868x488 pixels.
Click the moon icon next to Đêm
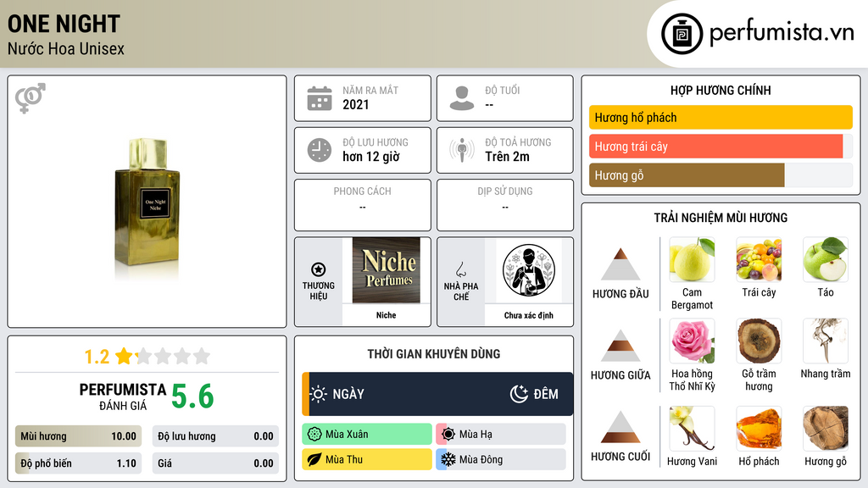[x=519, y=394]
